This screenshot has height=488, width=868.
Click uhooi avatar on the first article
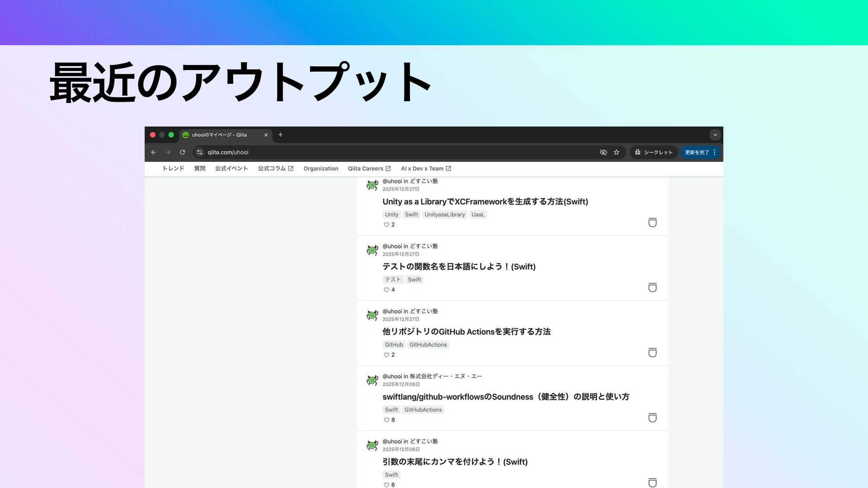(x=372, y=185)
